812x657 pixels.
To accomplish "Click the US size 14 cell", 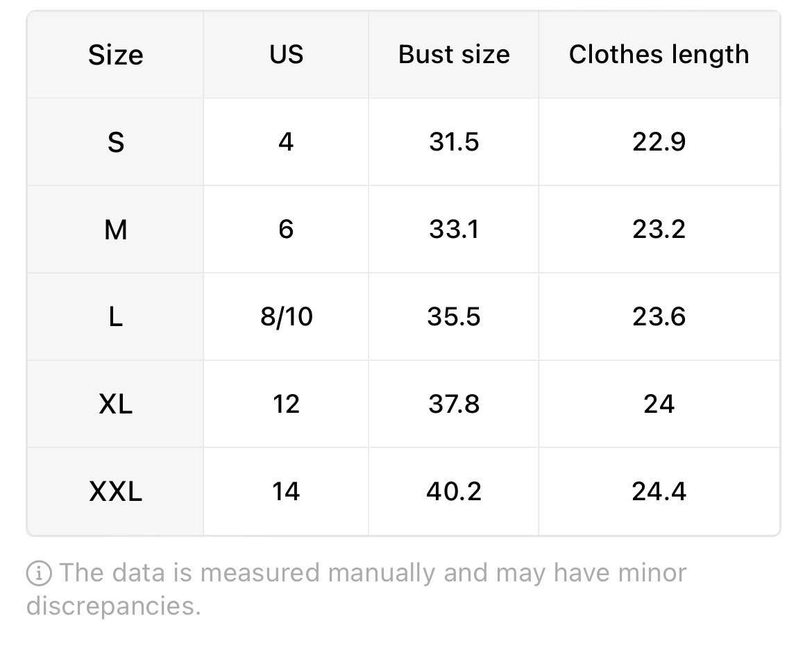I will 286,491.
